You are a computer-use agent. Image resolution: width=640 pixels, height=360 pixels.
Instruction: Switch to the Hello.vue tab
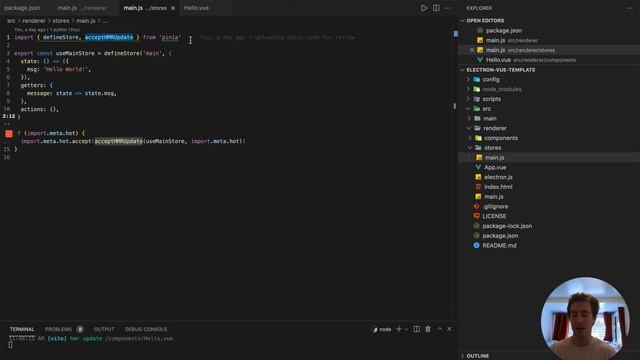pos(196,8)
